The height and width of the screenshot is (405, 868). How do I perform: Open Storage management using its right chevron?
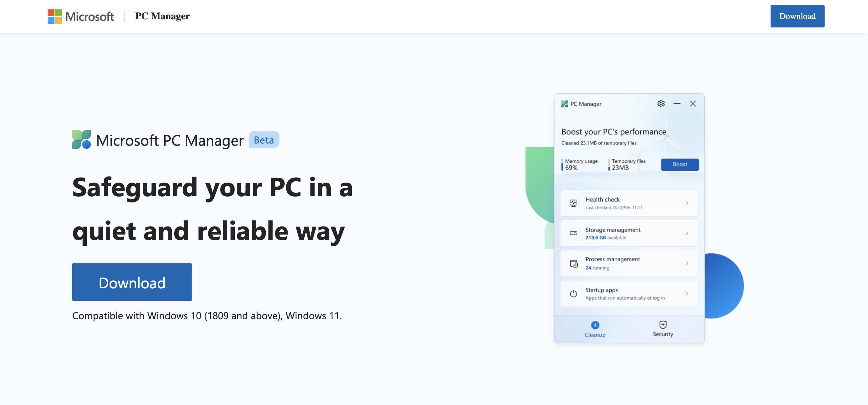pyautogui.click(x=688, y=233)
